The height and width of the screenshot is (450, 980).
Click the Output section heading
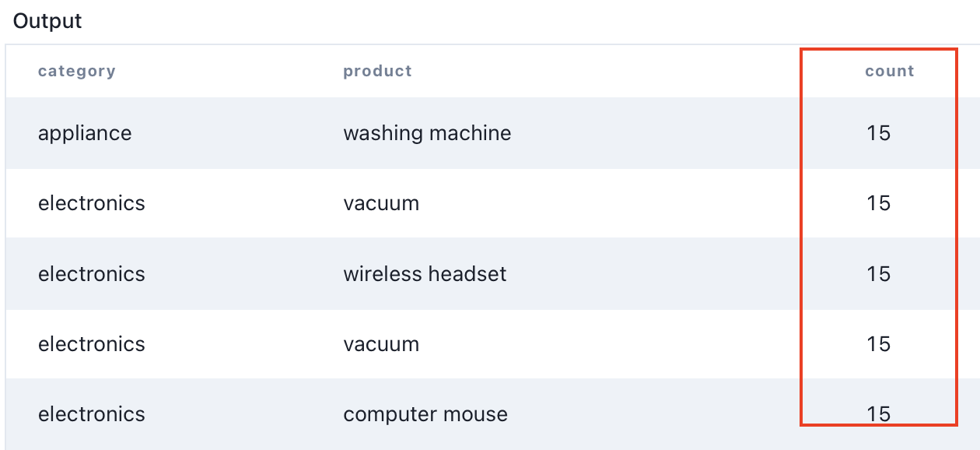pos(47,21)
